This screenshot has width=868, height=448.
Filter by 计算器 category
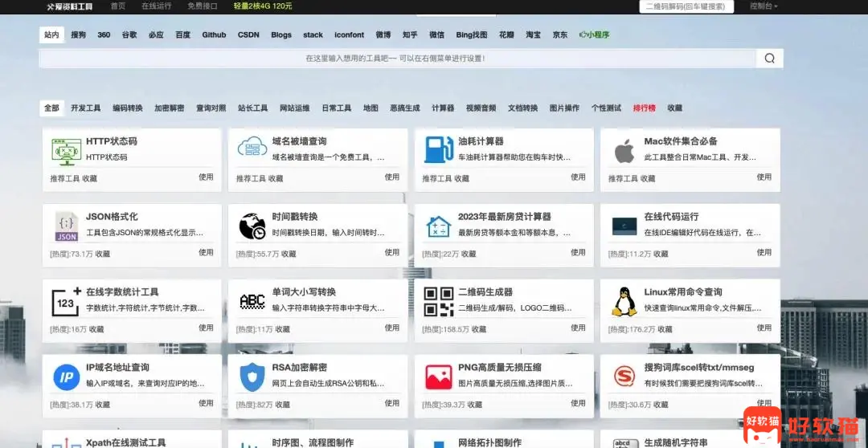tap(443, 108)
